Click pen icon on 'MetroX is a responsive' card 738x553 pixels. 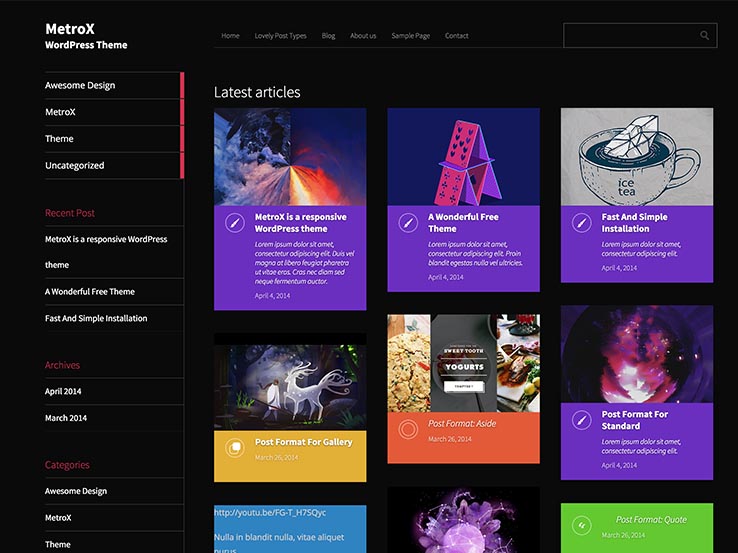(234, 223)
